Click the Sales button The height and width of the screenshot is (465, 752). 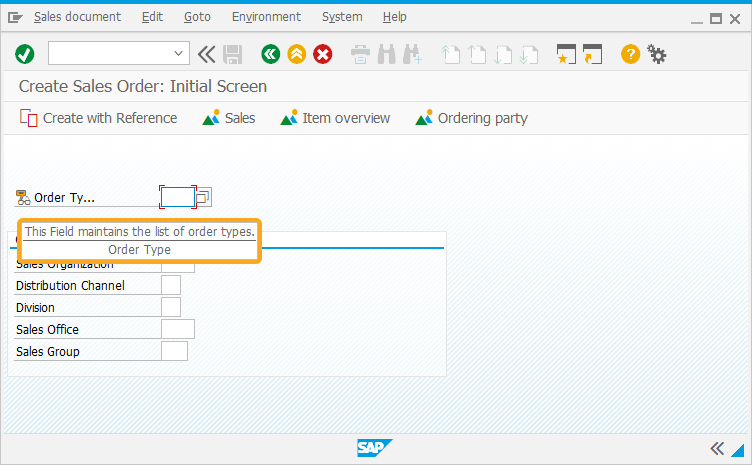229,118
